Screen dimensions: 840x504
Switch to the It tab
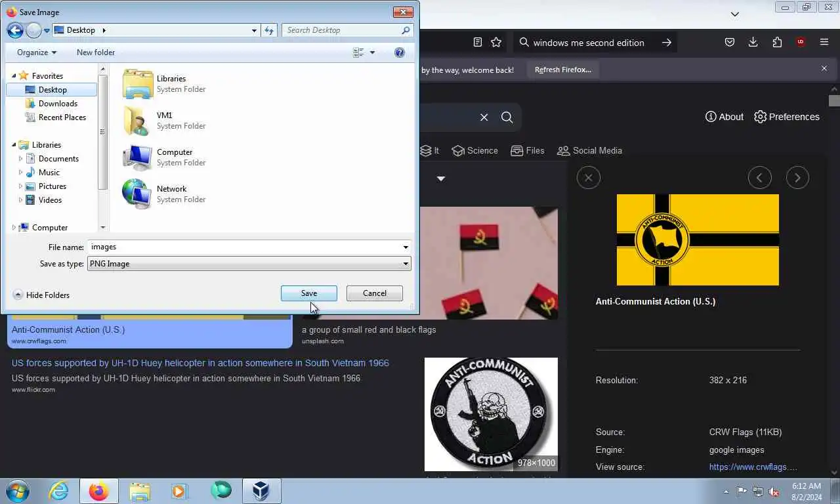(x=430, y=151)
